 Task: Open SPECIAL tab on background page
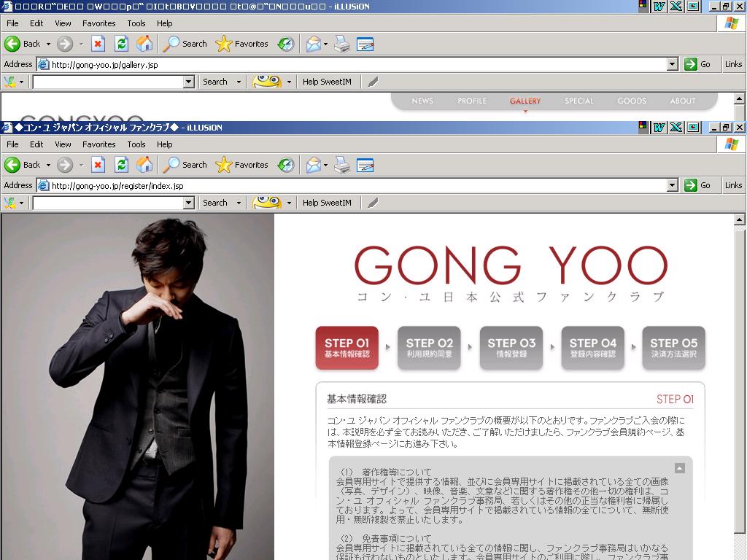(579, 101)
